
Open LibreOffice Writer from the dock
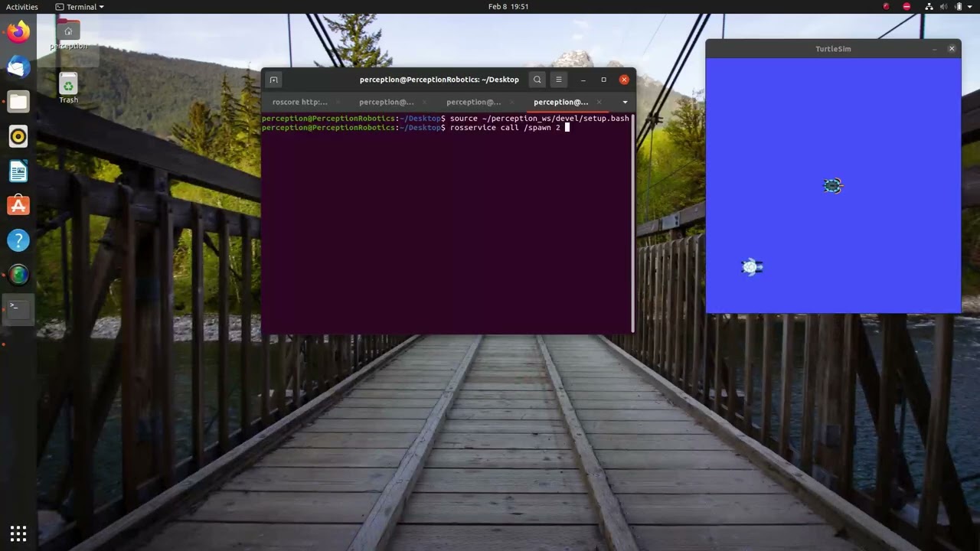tap(18, 171)
